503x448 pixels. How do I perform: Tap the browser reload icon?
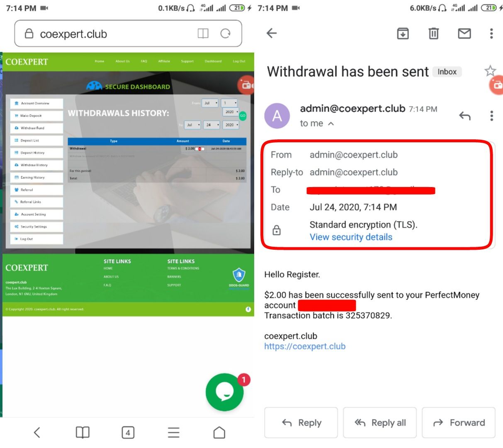pyautogui.click(x=225, y=34)
